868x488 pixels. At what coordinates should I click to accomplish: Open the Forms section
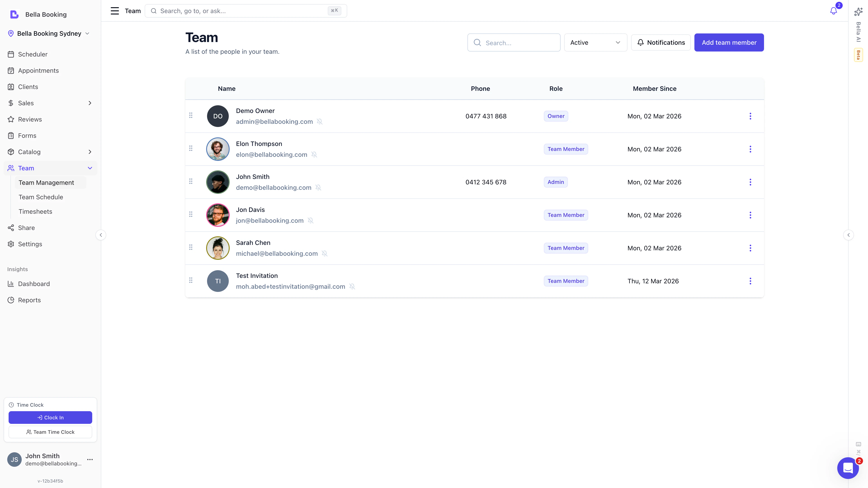[27, 135]
